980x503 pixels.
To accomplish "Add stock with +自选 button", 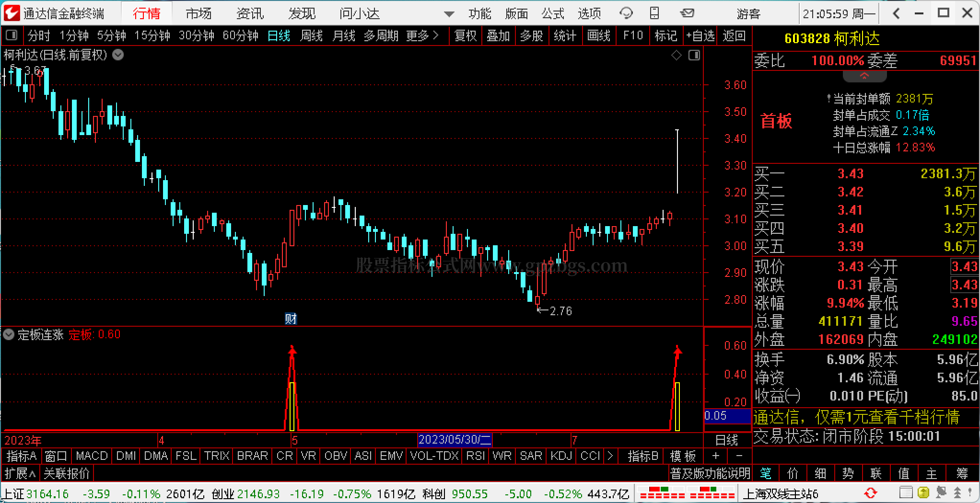I will coord(700,35).
